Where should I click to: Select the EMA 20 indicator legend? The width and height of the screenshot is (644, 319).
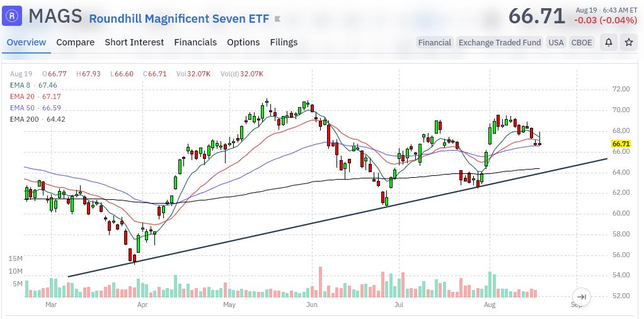[x=35, y=96]
